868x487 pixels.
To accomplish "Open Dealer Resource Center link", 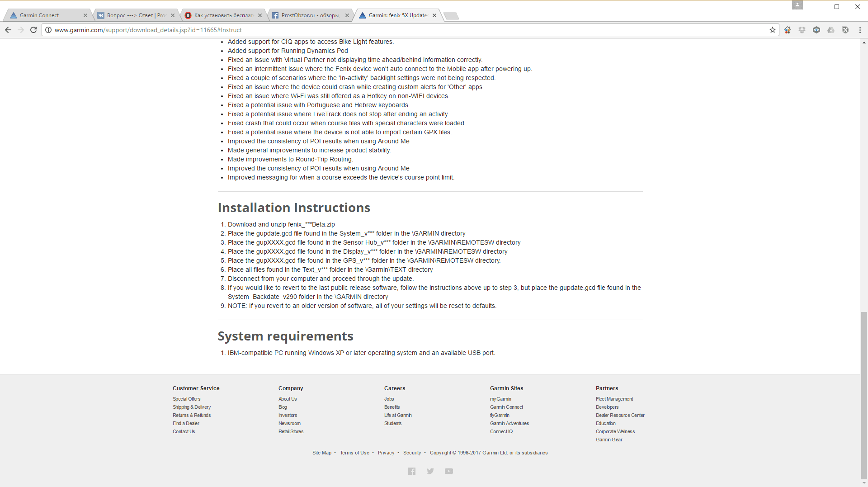I will (x=620, y=415).
